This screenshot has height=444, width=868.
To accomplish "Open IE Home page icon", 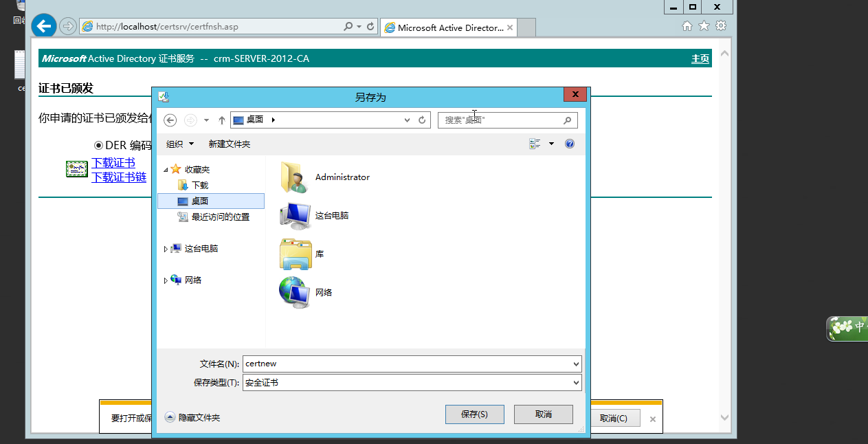I will [x=687, y=26].
